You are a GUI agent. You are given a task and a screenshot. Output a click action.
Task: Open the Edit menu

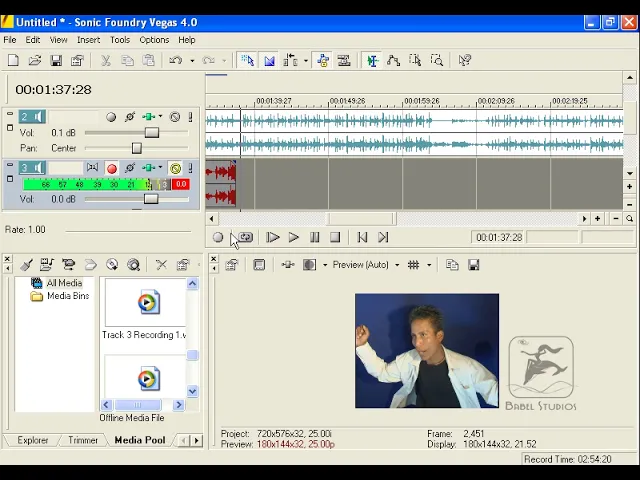[33, 40]
